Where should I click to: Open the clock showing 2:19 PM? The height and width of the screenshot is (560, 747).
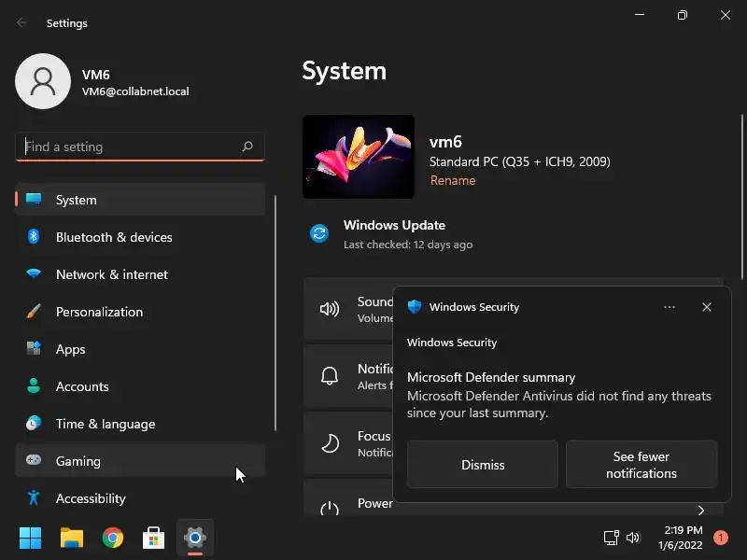pyautogui.click(x=682, y=538)
